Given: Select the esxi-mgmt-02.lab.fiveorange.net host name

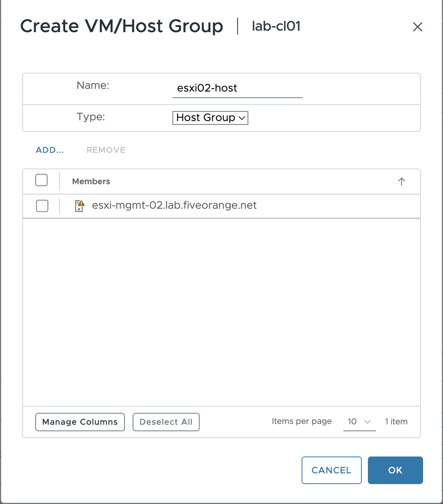Looking at the screenshot, I should (x=174, y=205).
